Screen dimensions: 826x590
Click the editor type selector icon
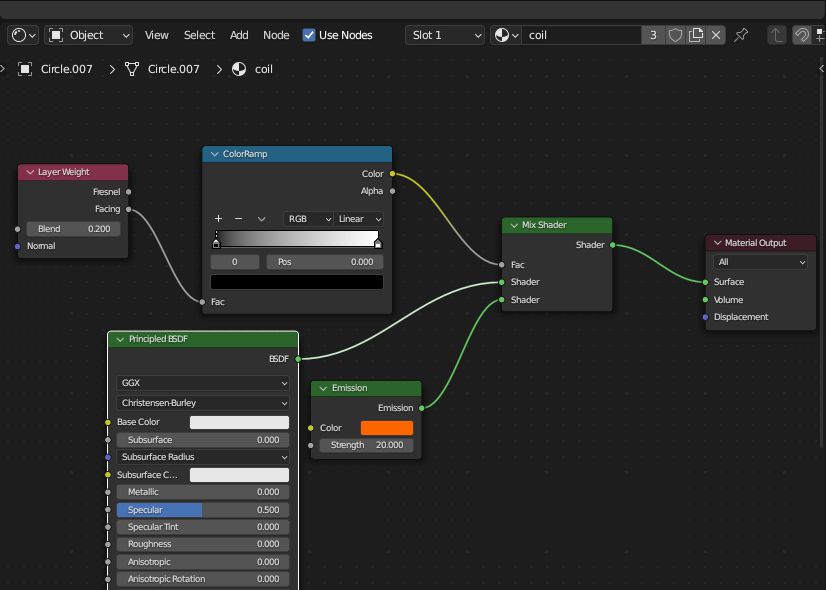(x=22, y=35)
